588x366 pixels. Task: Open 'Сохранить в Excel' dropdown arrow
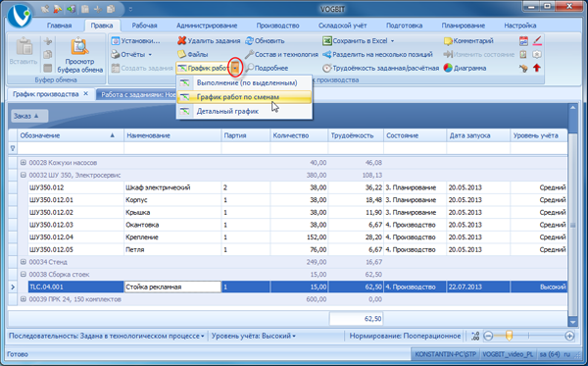[393, 41]
